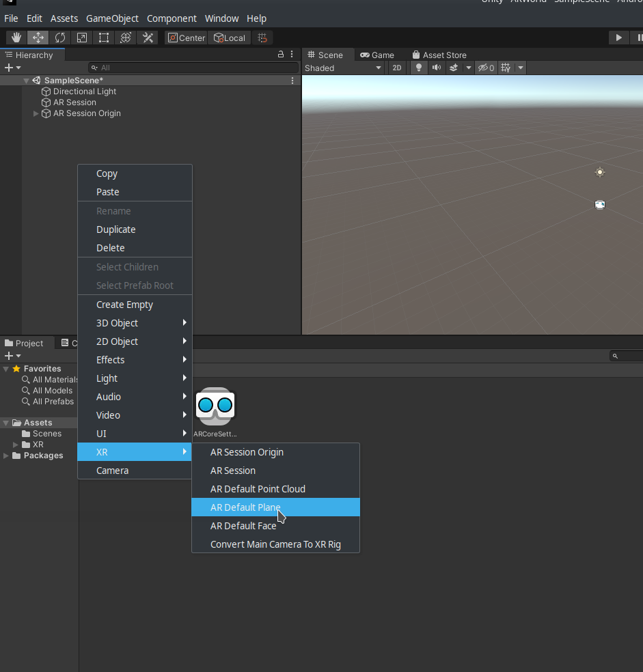Open the Assets menu in menu bar
The image size is (643, 672).
64,18
